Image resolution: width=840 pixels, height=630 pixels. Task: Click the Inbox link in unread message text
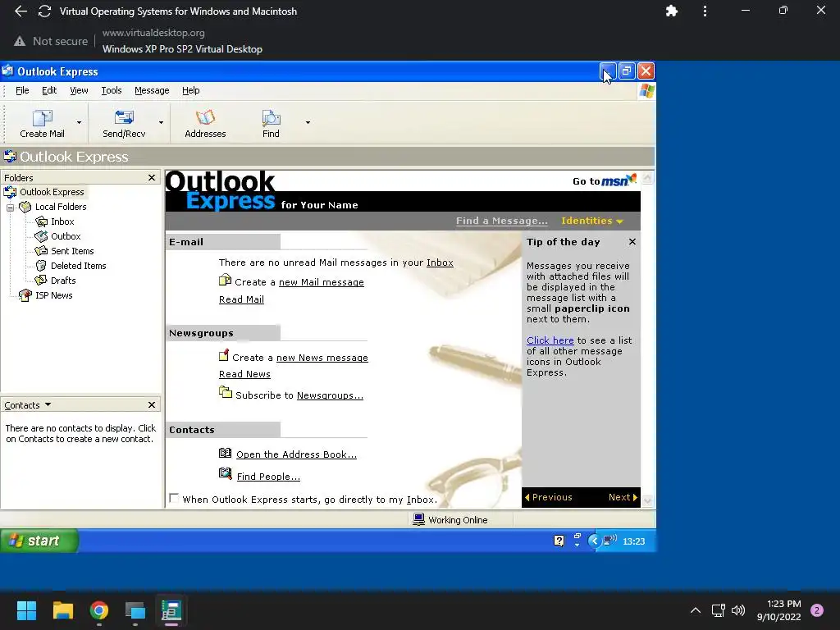coord(440,262)
